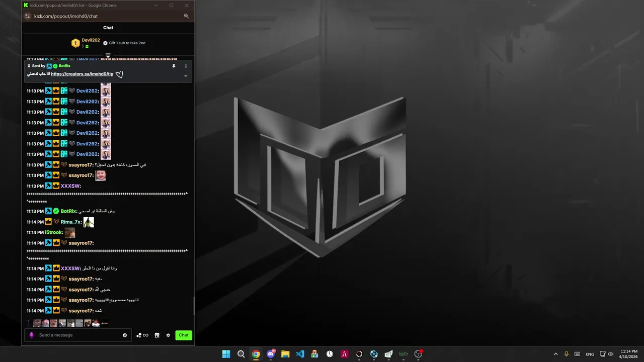Click Rima_7x username
This screenshot has width=644, height=362.
71,222
